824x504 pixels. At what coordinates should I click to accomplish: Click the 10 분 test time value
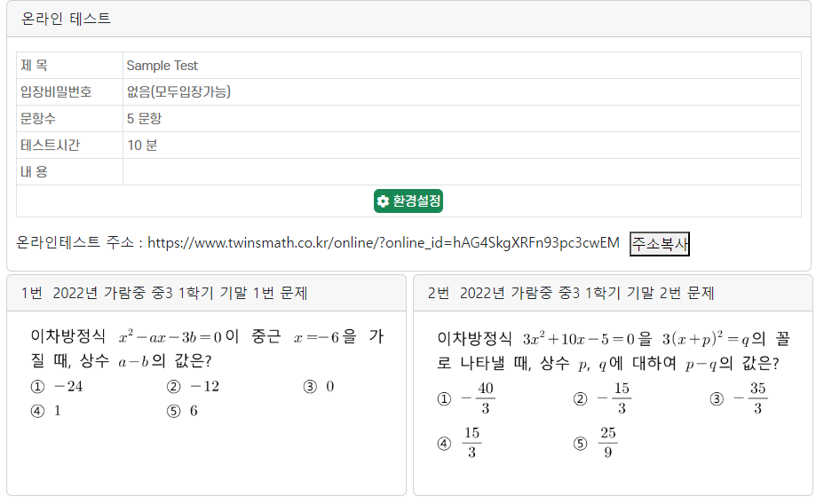(142, 146)
